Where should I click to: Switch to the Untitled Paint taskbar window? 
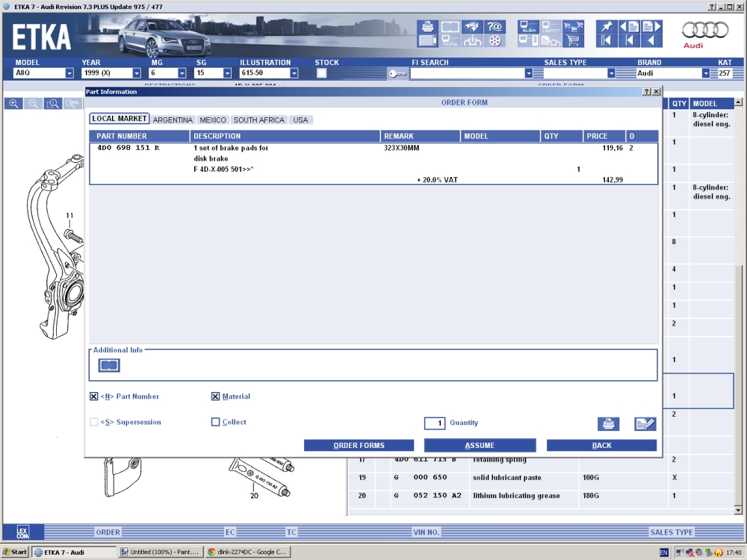161,552
